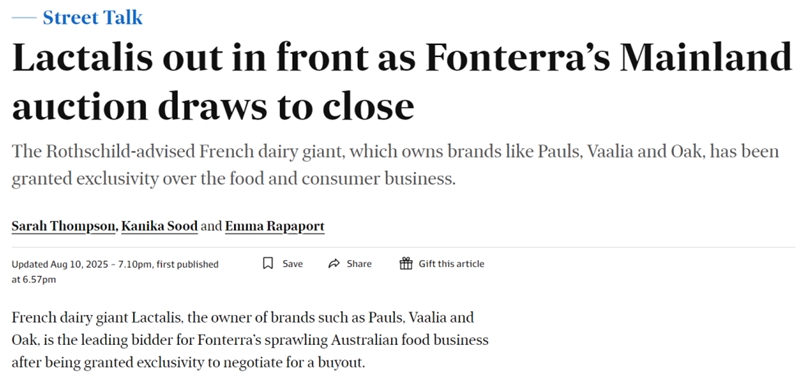The width and height of the screenshot is (799, 387).
Task: Click the 'granted exclusivity over' subheading line
Action: pos(233,179)
